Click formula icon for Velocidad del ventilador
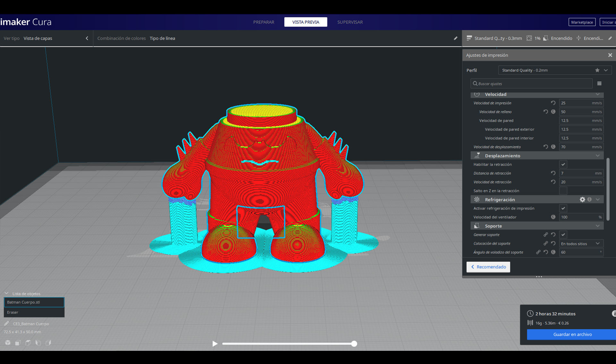Image resolution: width=616 pixels, height=364 pixels. (553, 217)
